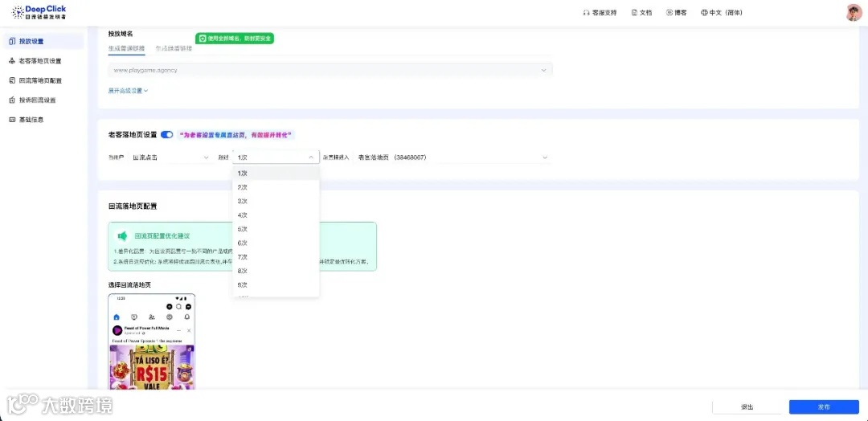Click the 回流页配置优化建议 tip heading

point(162,235)
